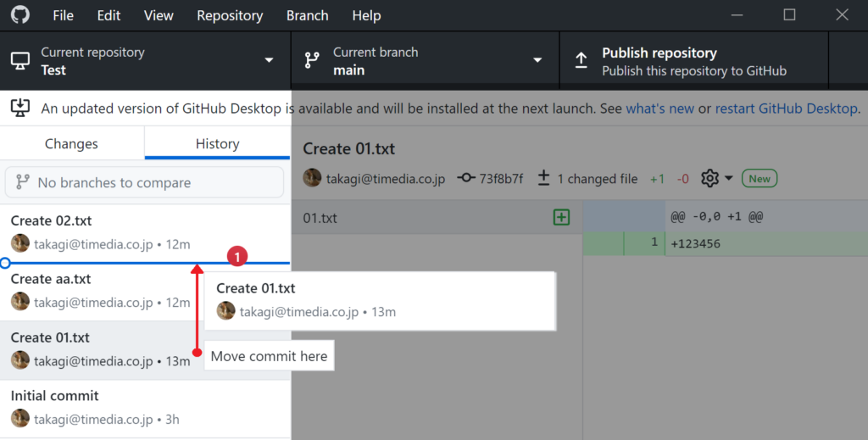
Task: Open dropdown arrow beside diff settings gear
Action: [x=729, y=179]
